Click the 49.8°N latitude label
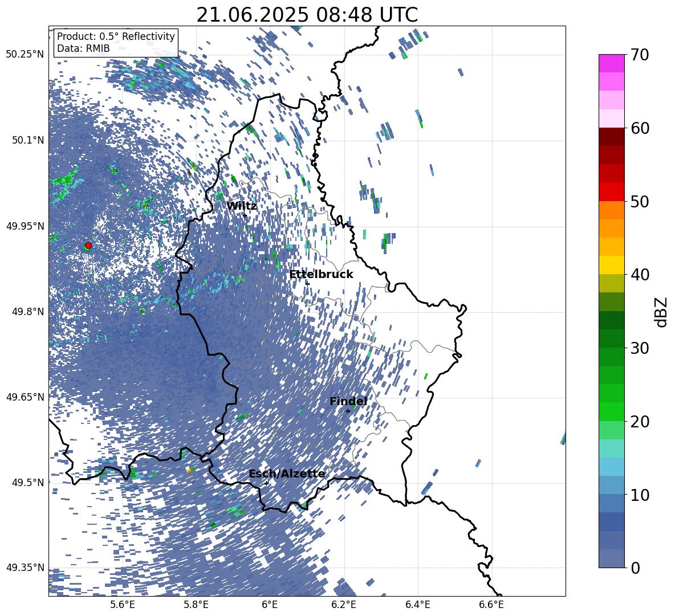 point(27,312)
